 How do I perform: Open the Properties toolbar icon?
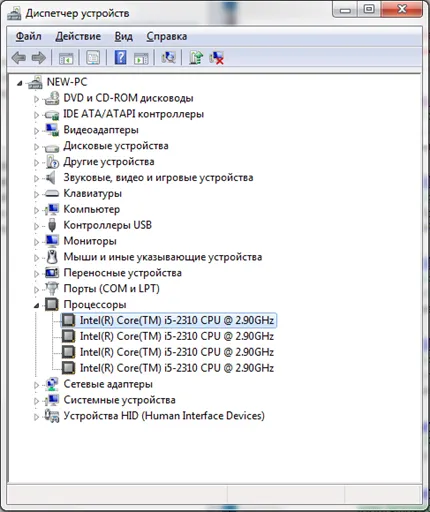click(93, 58)
